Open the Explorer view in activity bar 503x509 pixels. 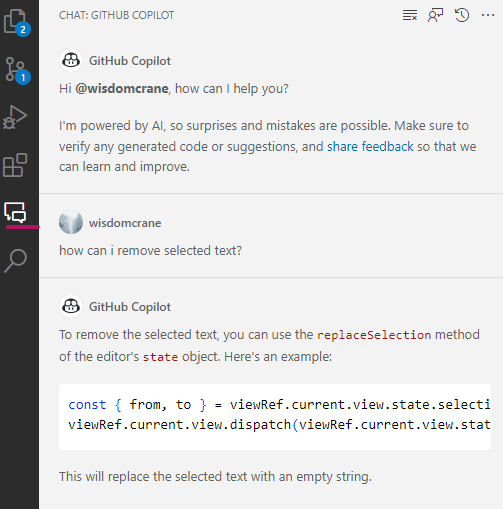tap(16, 22)
